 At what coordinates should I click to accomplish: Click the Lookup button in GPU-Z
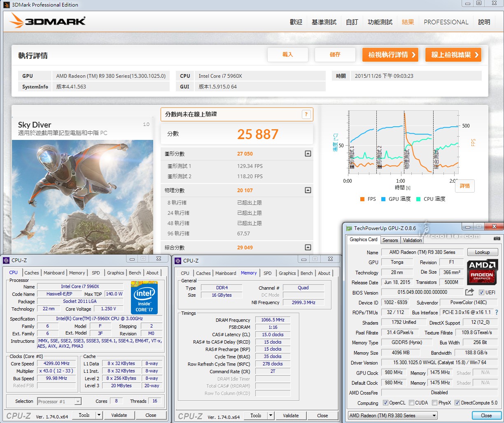(x=482, y=252)
